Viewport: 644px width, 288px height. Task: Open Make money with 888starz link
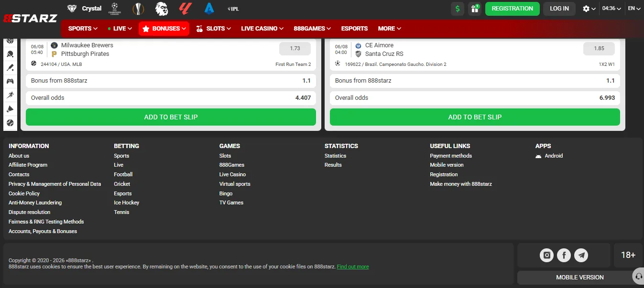[461, 184]
